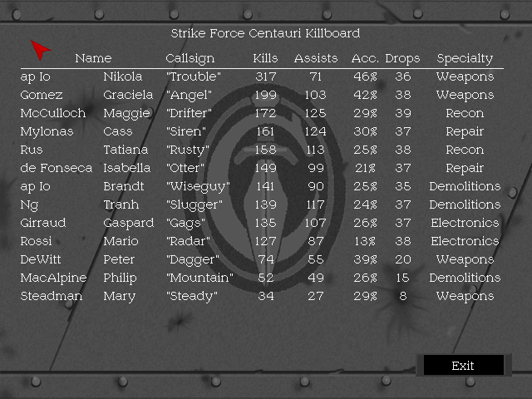The width and height of the screenshot is (532, 399).
Task: Click the first name Isabella
Action: [127, 168]
